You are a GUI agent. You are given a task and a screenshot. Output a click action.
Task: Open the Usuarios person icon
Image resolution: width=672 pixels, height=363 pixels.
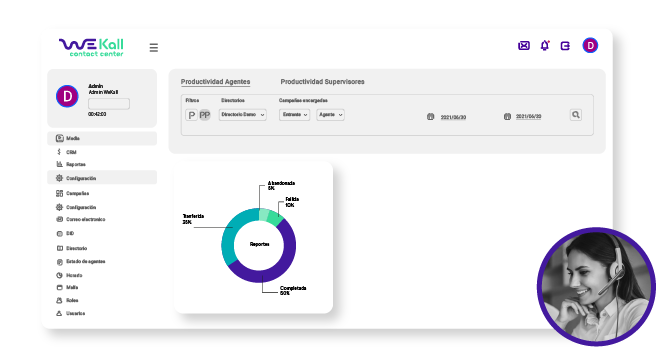pyautogui.click(x=60, y=313)
